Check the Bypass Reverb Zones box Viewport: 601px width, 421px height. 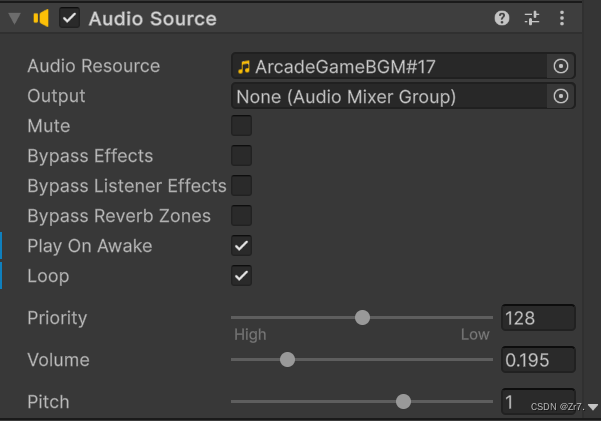pyautogui.click(x=241, y=216)
